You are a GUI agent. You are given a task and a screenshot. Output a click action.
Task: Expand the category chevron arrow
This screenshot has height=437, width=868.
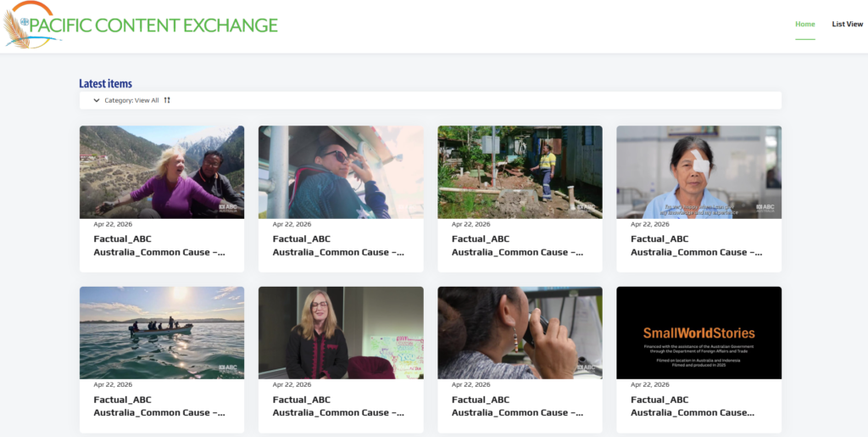tap(97, 100)
